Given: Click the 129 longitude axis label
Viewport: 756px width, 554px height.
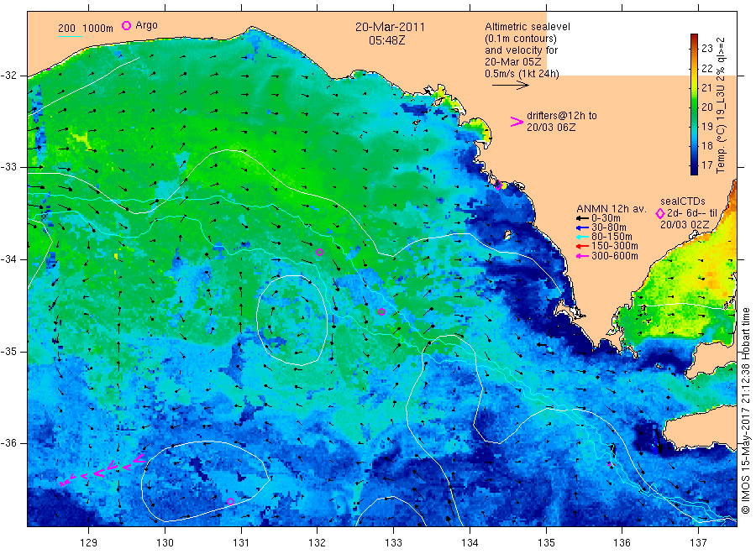Looking at the screenshot, I should [89, 543].
